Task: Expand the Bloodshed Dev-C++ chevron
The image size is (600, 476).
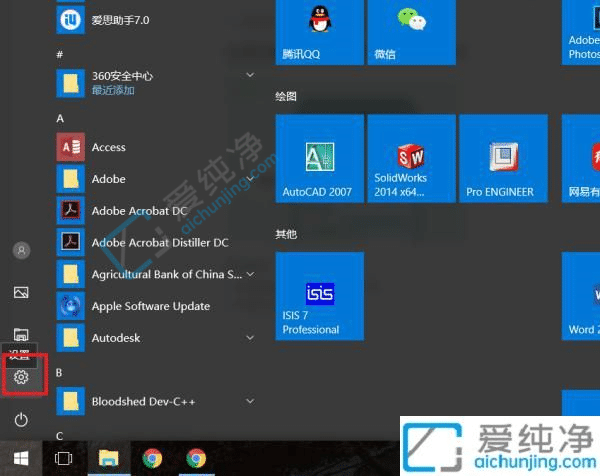Action: click(x=250, y=401)
